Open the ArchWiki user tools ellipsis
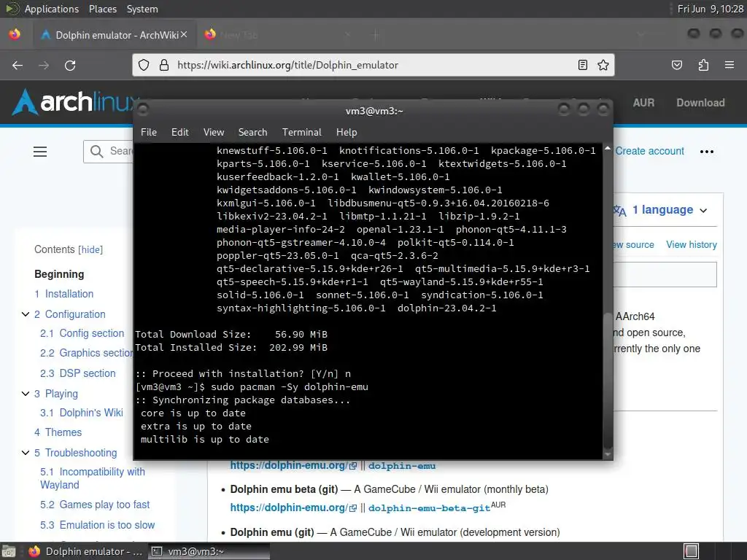Screen dimensions: 747x560 (x=707, y=152)
